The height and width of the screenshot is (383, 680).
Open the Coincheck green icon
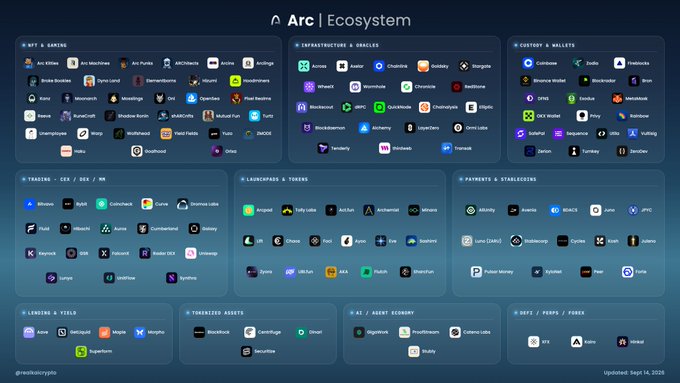(x=101, y=204)
